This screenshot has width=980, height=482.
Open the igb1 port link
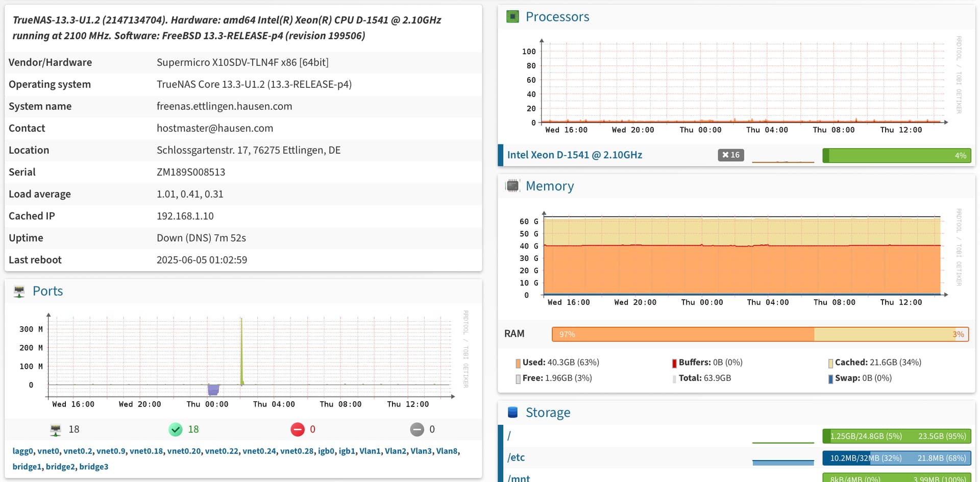(347, 451)
